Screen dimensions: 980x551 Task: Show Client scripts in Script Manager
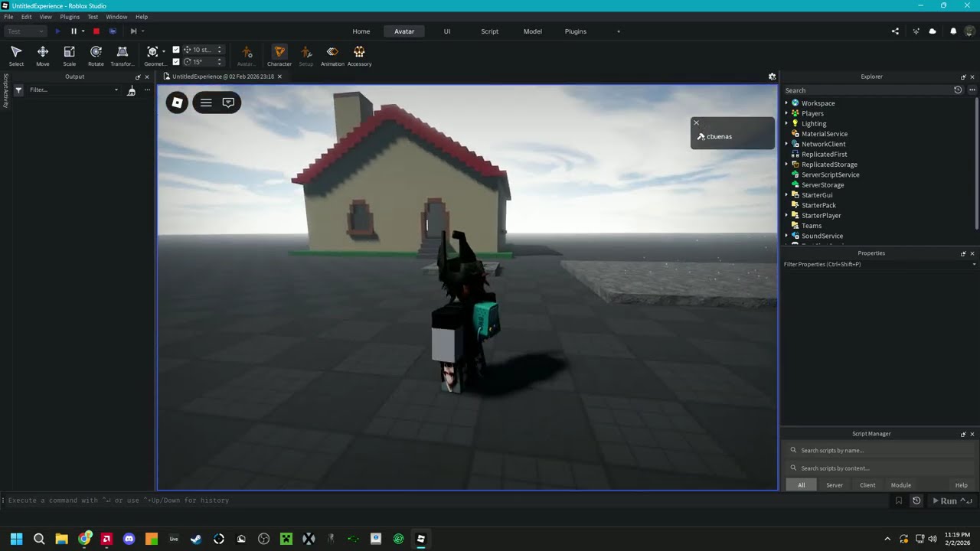tap(867, 485)
